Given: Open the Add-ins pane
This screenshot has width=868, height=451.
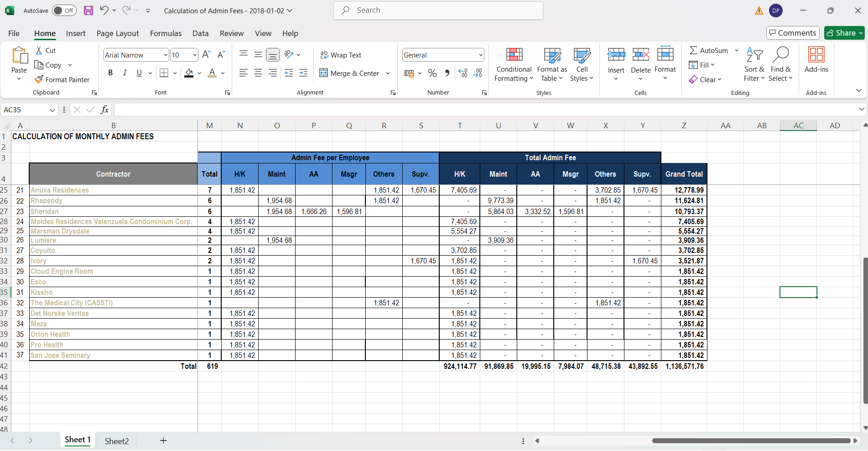Looking at the screenshot, I should 816,60.
